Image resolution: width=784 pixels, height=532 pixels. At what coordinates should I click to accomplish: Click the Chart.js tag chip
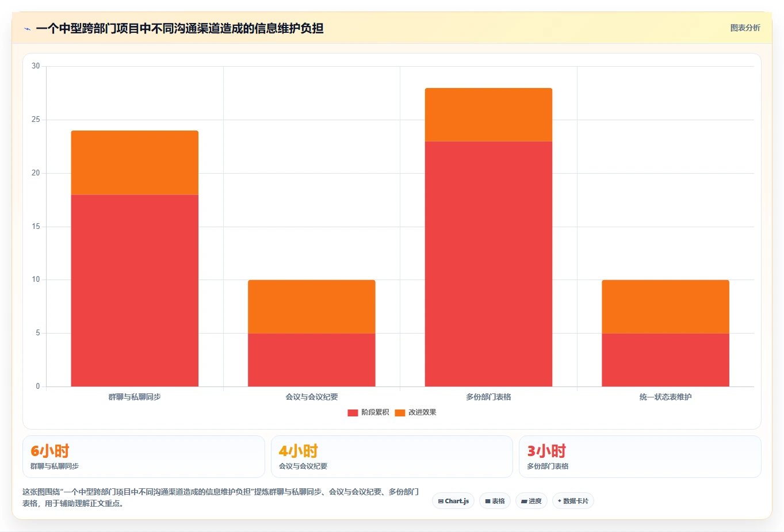click(453, 501)
